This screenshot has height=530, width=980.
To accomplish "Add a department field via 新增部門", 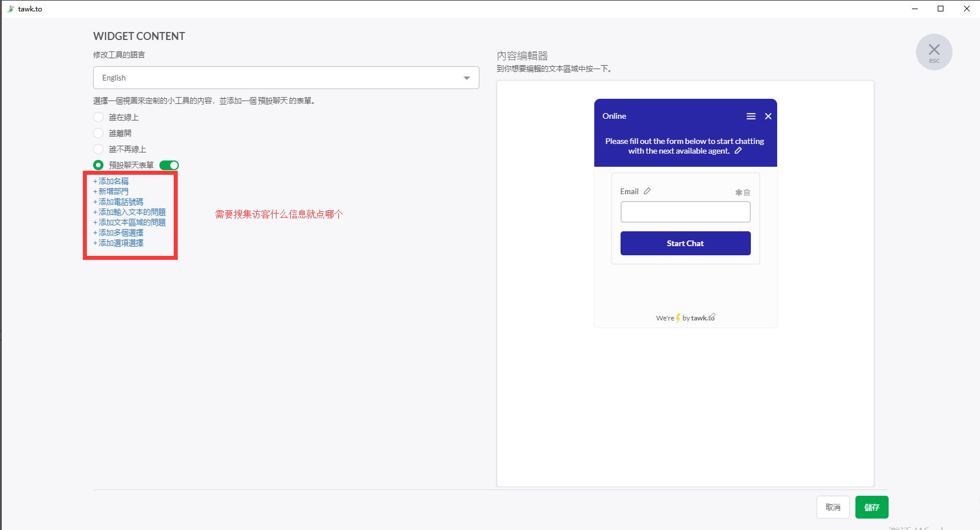I will click(x=113, y=191).
